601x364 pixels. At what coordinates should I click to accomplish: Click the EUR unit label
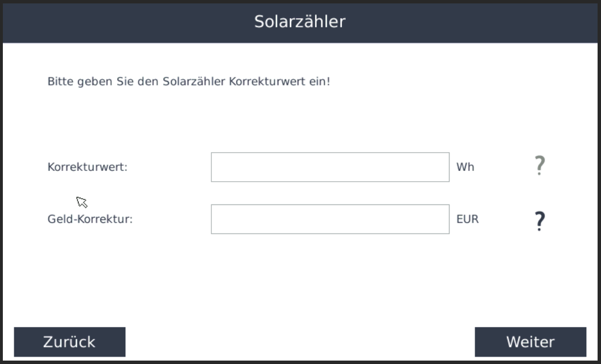(468, 219)
